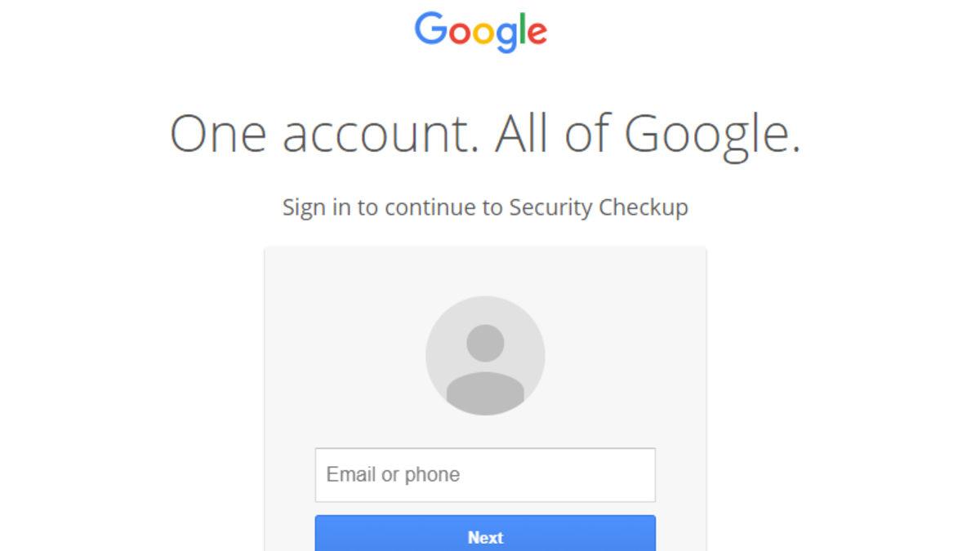Select the Email or phone placeholder text
The height and width of the screenshot is (551, 980).
click(x=393, y=474)
